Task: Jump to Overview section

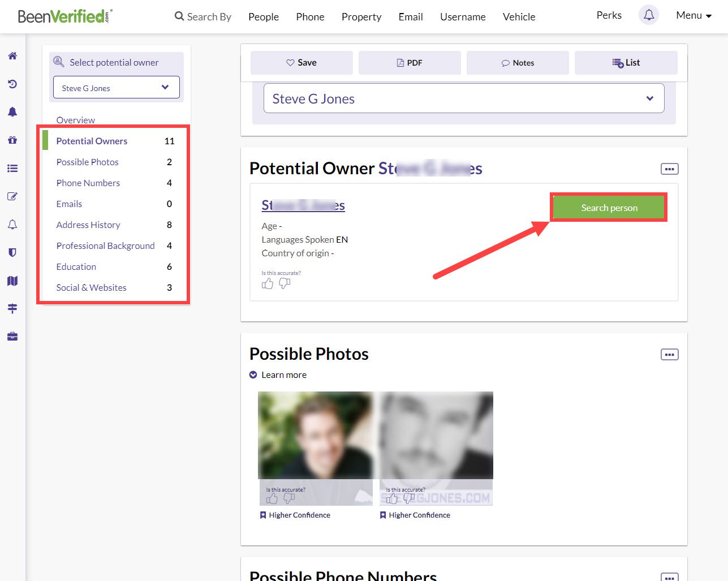Action: pyautogui.click(x=76, y=120)
